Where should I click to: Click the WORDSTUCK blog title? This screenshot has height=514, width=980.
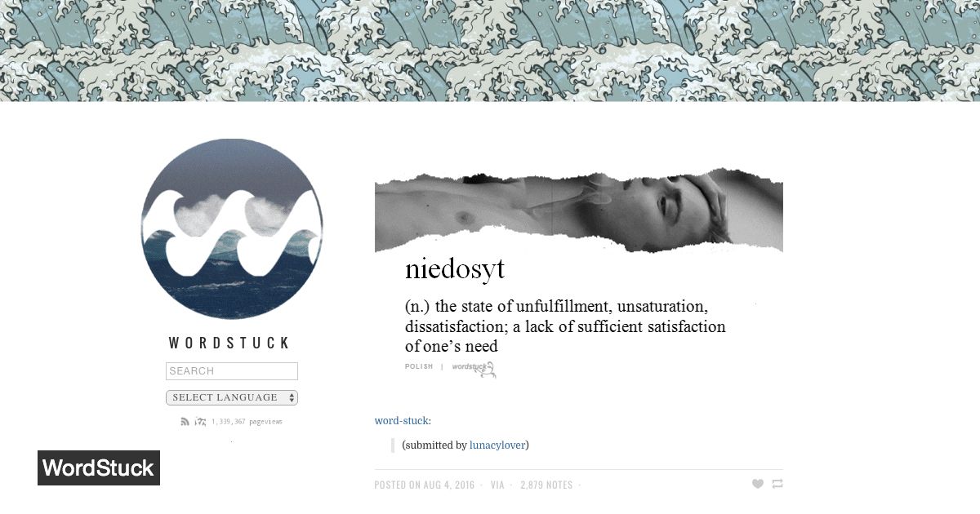tap(230, 343)
